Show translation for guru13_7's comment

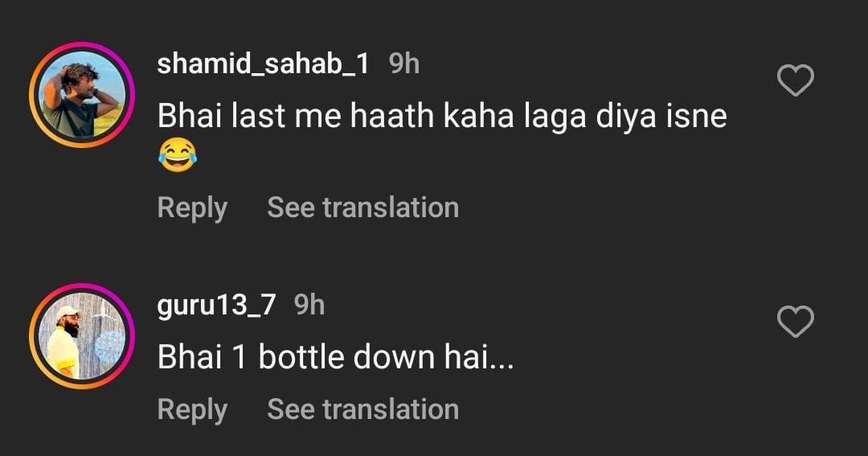pos(362,409)
